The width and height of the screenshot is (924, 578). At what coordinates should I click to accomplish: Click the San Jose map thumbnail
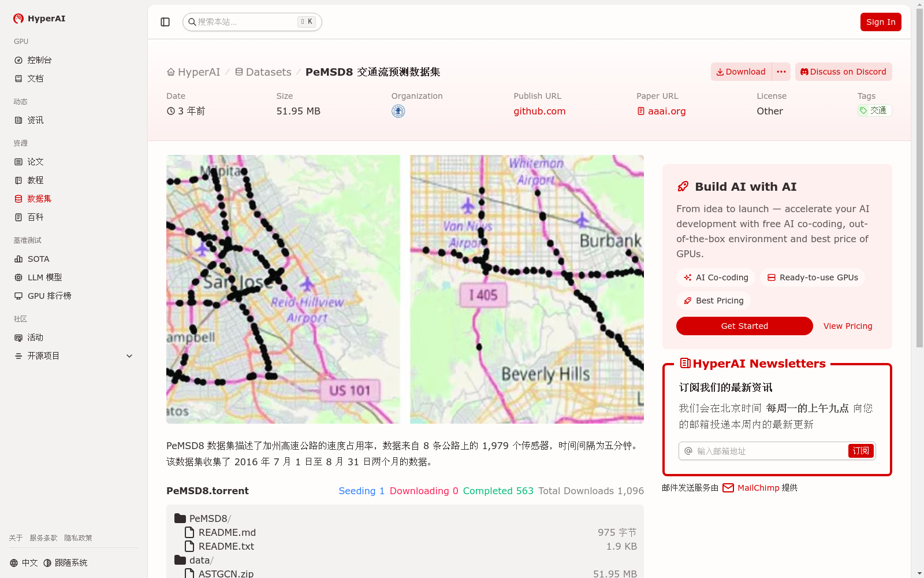(x=283, y=289)
